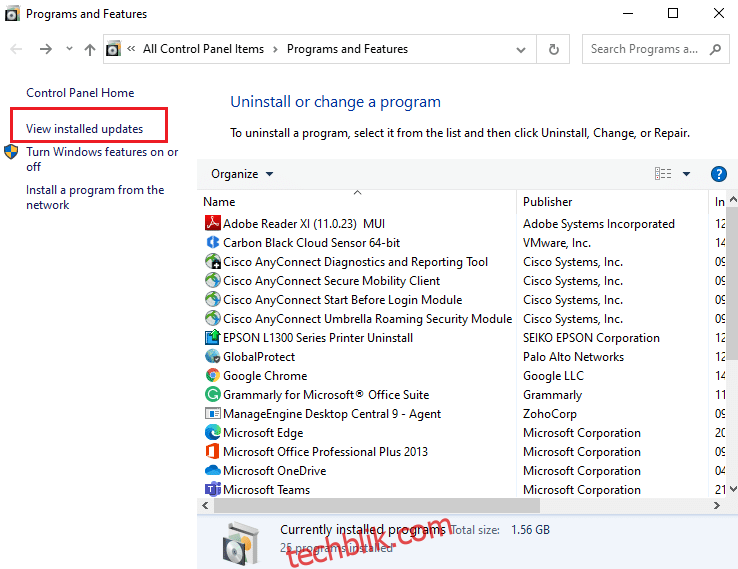Click the search magnifier icon

(715, 49)
